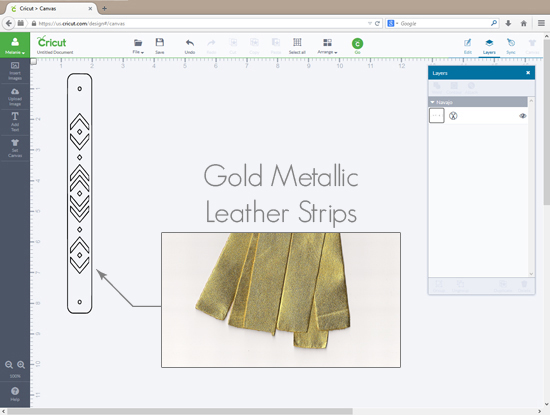This screenshot has height=415, width=550.
Task: Undo the last action
Action: [x=190, y=46]
